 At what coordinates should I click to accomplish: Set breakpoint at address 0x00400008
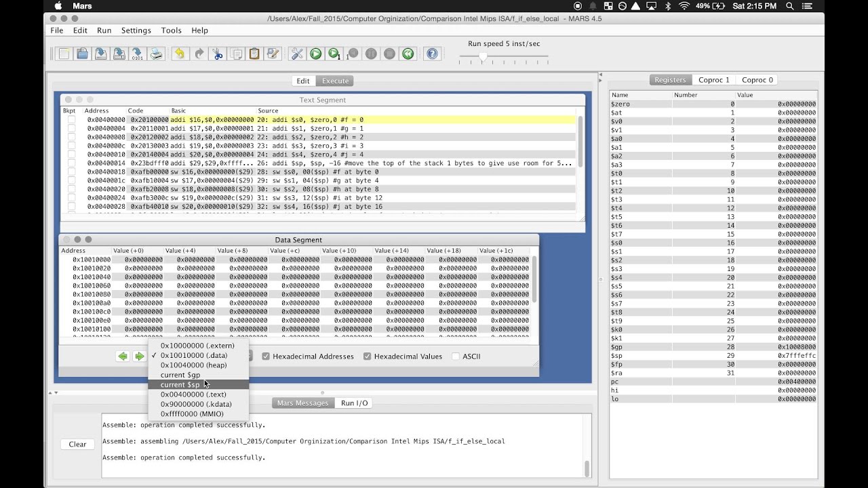click(x=71, y=137)
